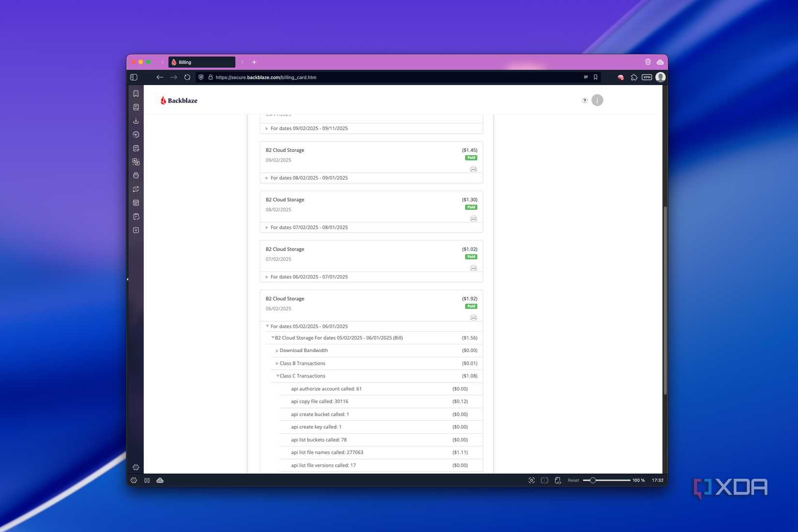Select the Billing tab

[202, 62]
